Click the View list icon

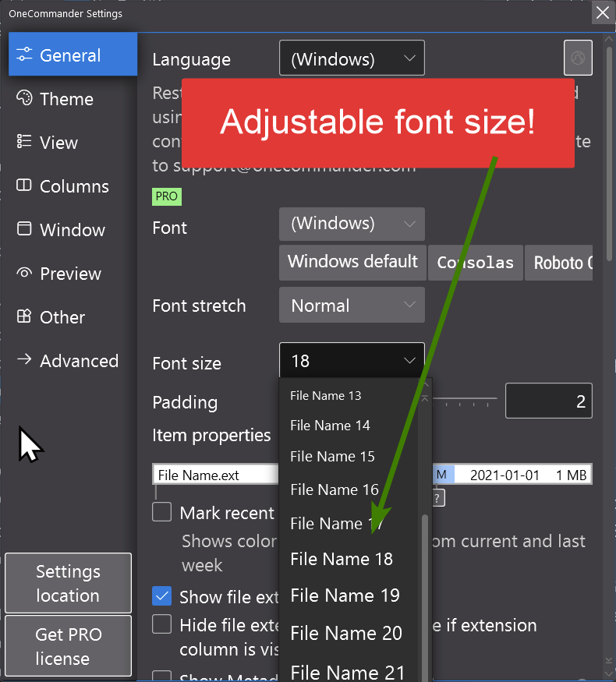[25, 142]
